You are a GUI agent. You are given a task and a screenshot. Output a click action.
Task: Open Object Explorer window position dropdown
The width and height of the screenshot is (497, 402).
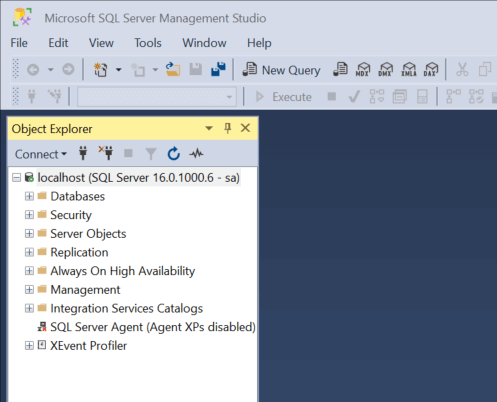(x=209, y=128)
